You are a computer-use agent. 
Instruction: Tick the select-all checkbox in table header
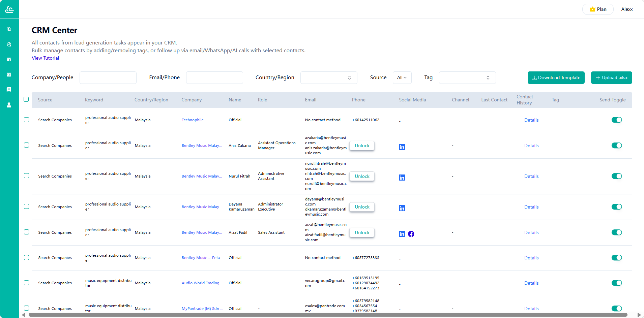26,99
